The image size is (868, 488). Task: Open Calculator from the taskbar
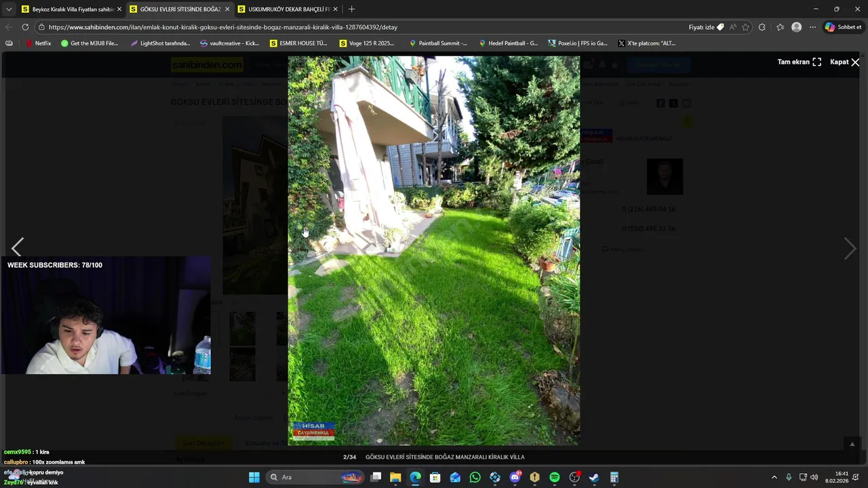[614, 477]
